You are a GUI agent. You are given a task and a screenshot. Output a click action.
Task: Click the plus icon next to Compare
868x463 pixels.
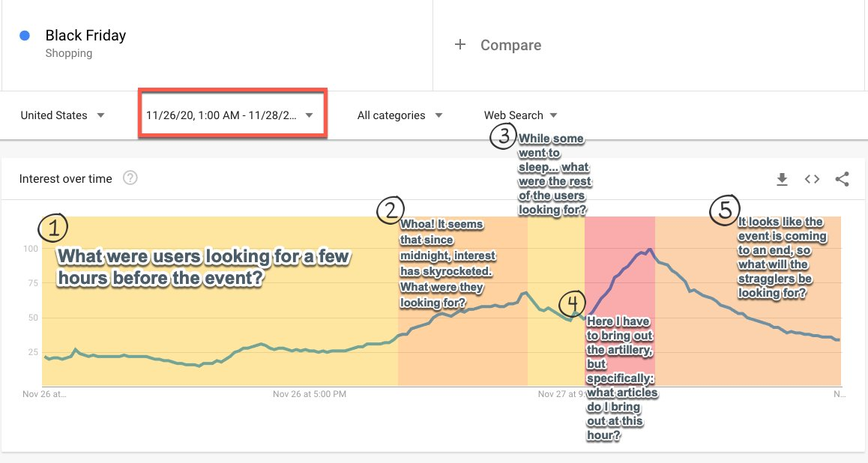459,44
